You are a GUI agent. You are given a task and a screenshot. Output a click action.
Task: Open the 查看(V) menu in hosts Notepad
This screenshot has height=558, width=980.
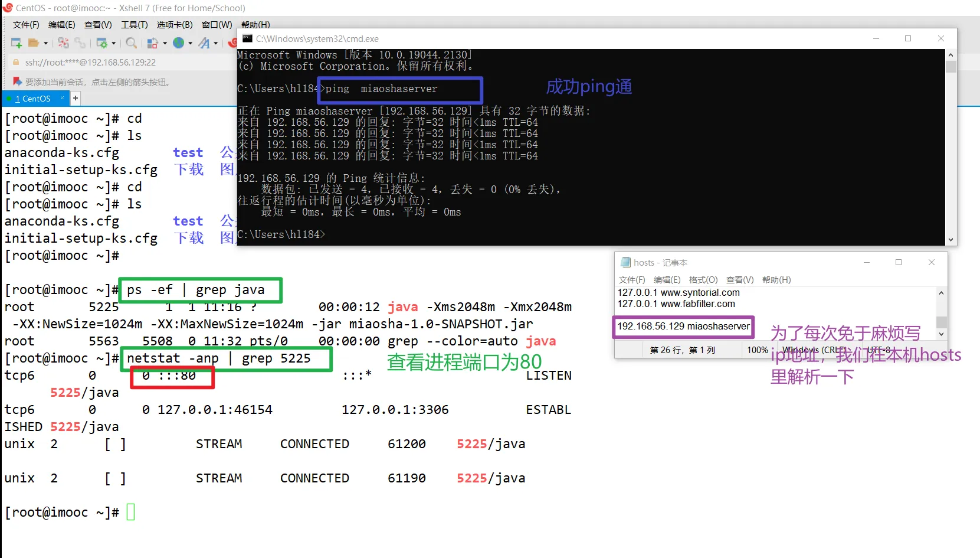tap(740, 280)
